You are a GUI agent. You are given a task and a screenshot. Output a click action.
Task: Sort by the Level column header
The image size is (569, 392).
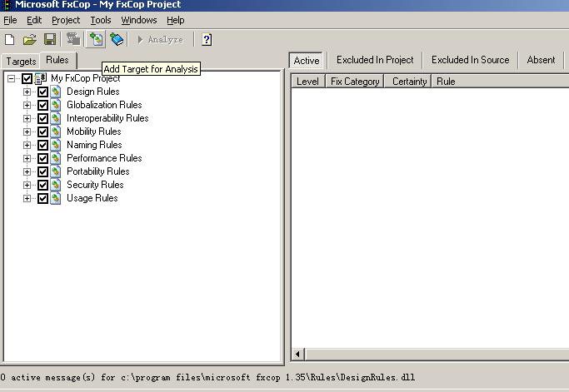[x=307, y=82]
